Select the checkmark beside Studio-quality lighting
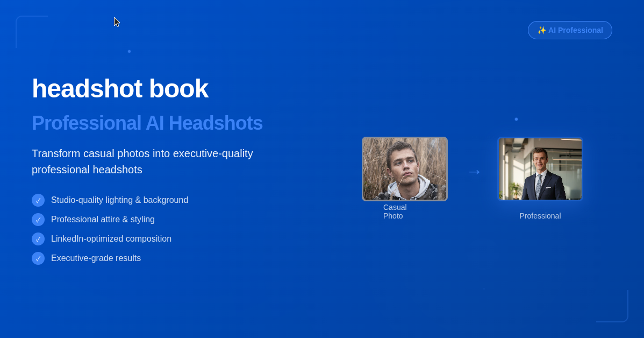 point(38,200)
